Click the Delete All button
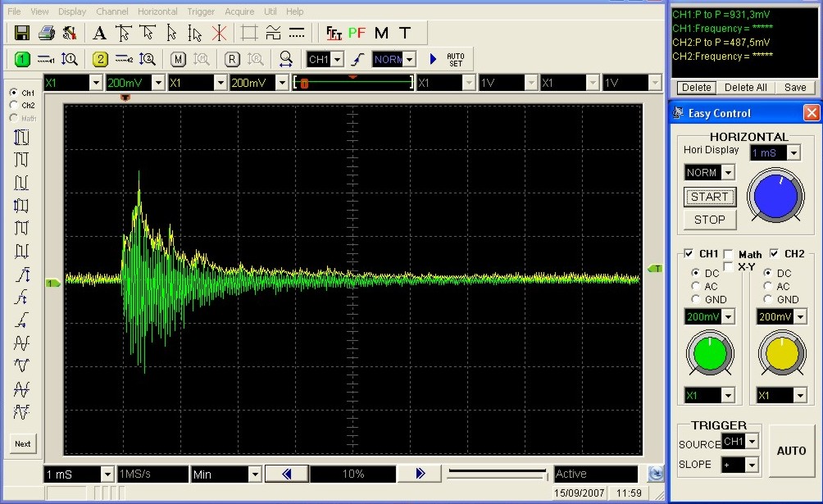Image resolution: width=823 pixels, height=504 pixels. [745, 88]
